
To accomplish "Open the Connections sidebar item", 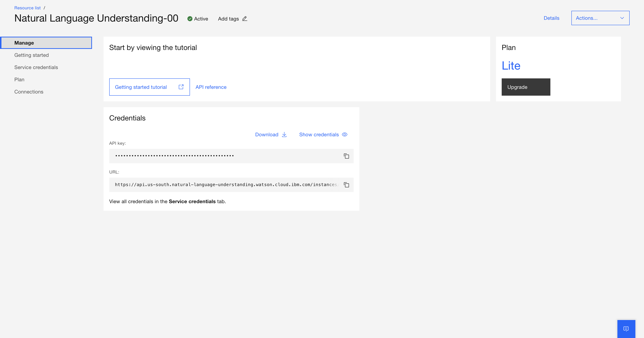I will point(29,92).
